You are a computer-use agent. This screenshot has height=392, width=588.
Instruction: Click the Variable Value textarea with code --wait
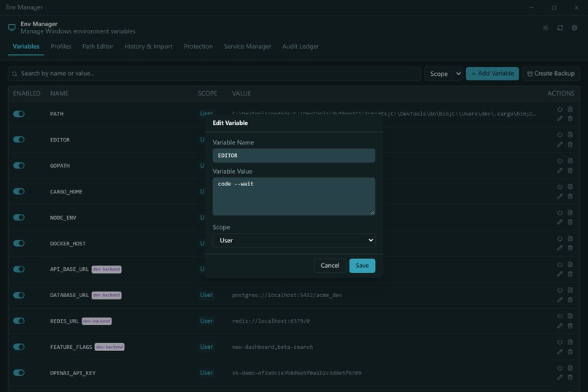point(293,196)
